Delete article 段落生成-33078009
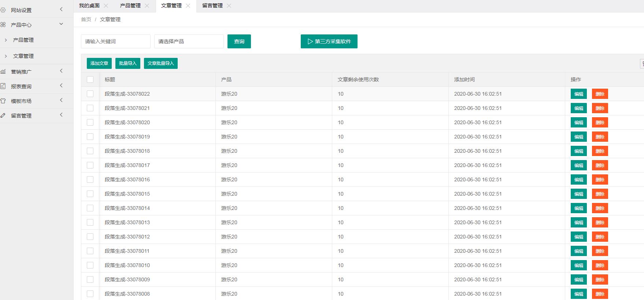Image resolution: width=644 pixels, height=300 pixels. click(x=600, y=279)
